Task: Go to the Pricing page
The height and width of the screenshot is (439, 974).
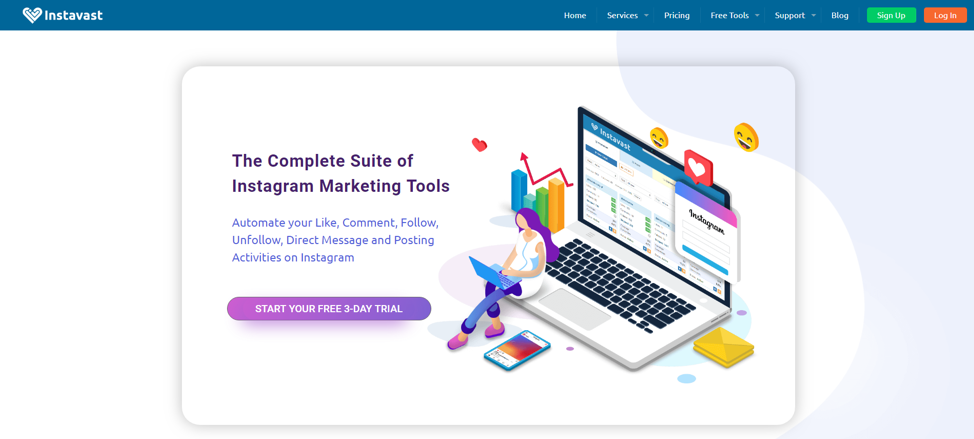Action: point(676,16)
